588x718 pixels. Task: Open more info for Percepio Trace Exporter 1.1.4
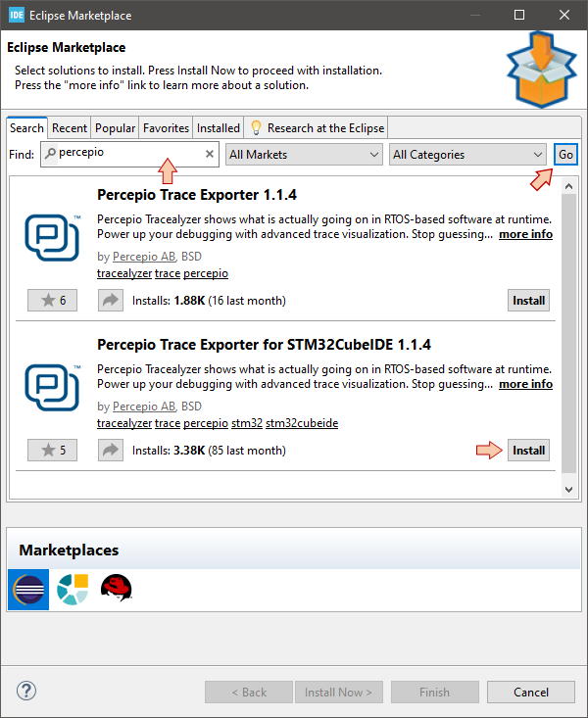[525, 234]
